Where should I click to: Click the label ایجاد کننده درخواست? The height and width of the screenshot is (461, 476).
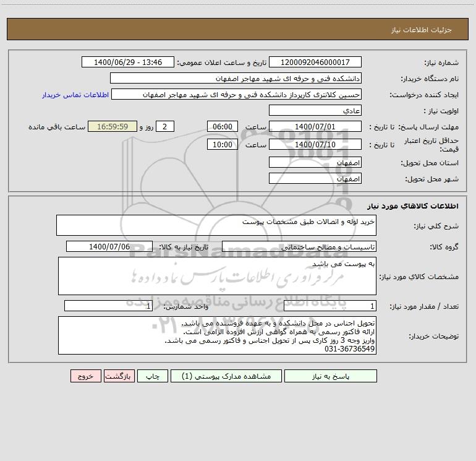click(424, 95)
